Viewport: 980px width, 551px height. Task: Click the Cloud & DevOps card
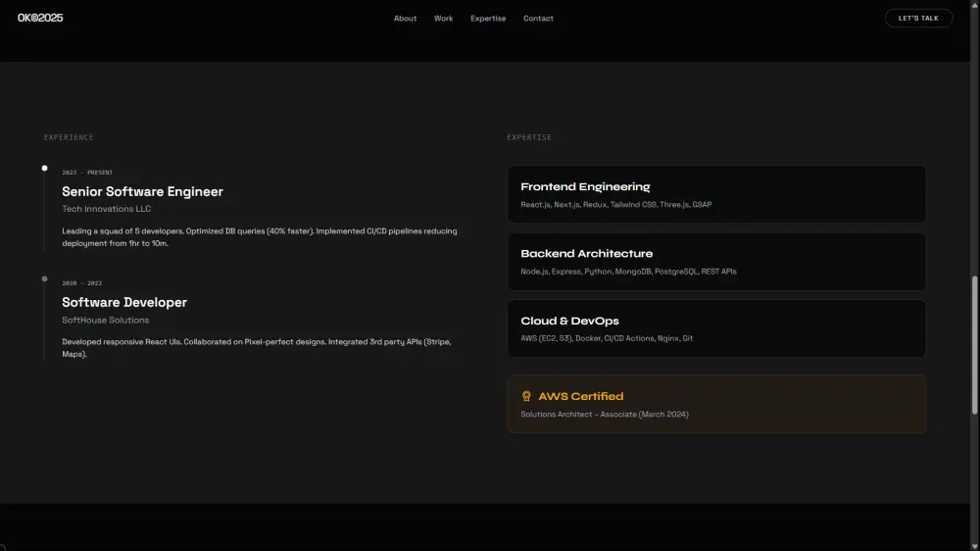click(716, 328)
